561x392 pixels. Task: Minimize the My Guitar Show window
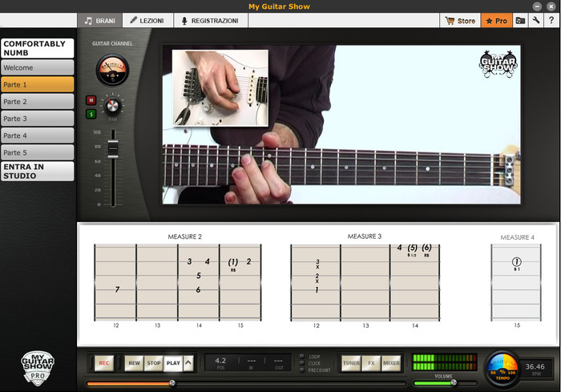click(x=537, y=6)
